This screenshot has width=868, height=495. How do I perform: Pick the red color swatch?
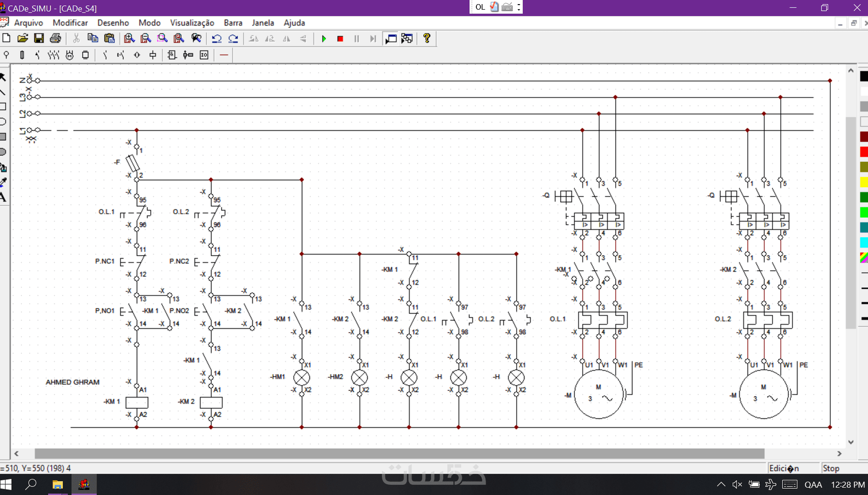(864, 152)
